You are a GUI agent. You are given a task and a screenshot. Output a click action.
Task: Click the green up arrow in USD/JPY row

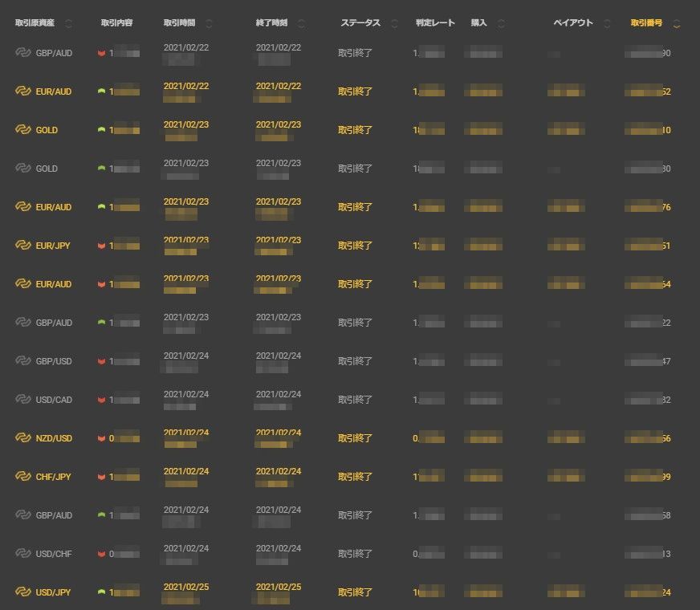coord(101,592)
